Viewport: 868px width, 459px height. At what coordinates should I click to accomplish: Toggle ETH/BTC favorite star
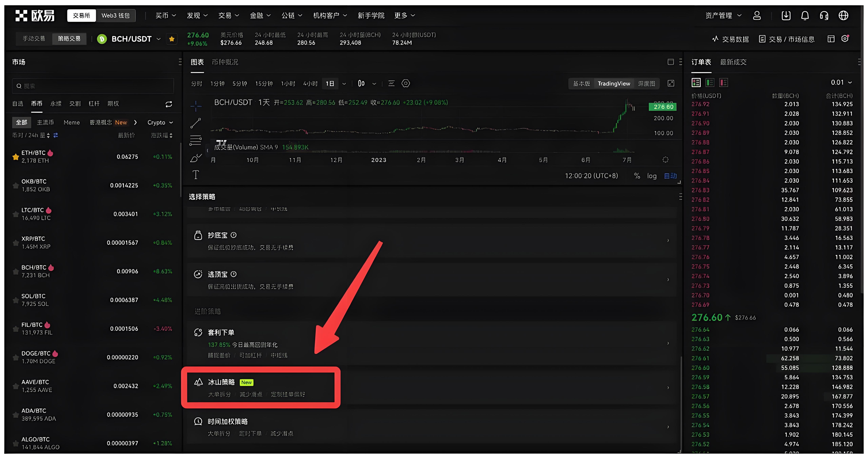(x=15, y=157)
